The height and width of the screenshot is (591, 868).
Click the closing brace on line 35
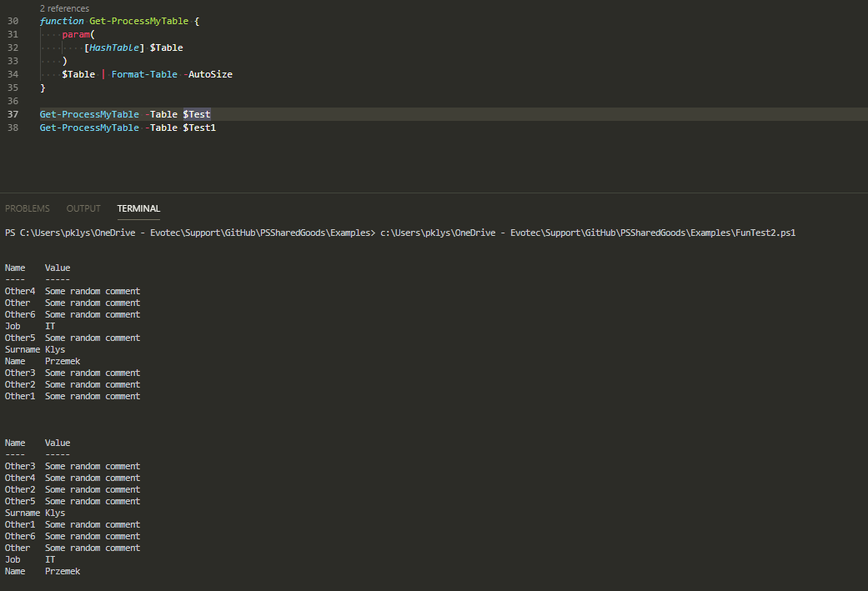(42, 88)
